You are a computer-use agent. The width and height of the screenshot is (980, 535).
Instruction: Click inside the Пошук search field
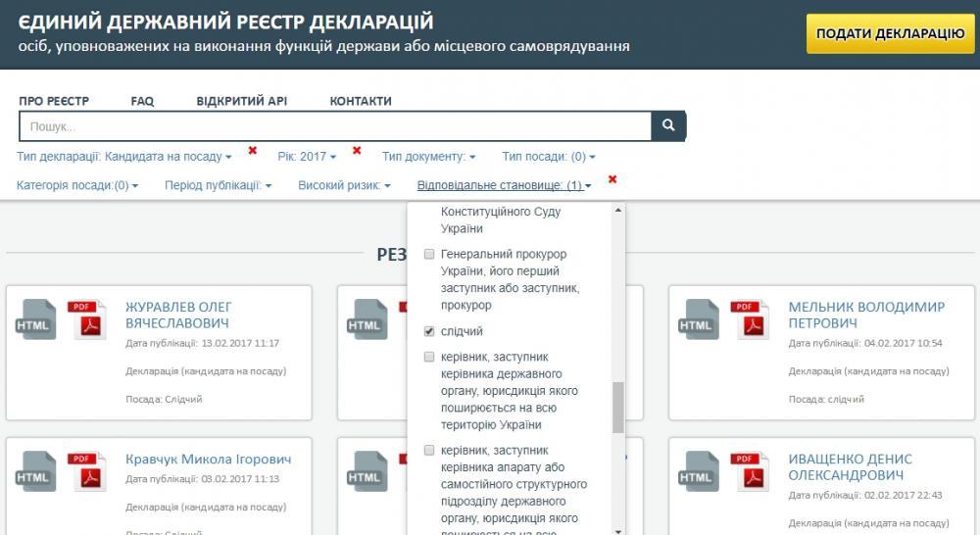point(333,127)
